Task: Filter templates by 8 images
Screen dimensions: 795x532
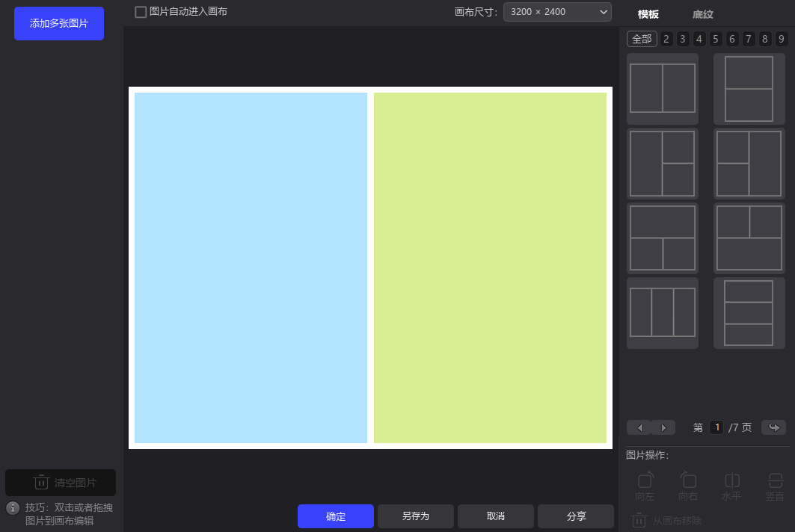Action: tap(765, 39)
